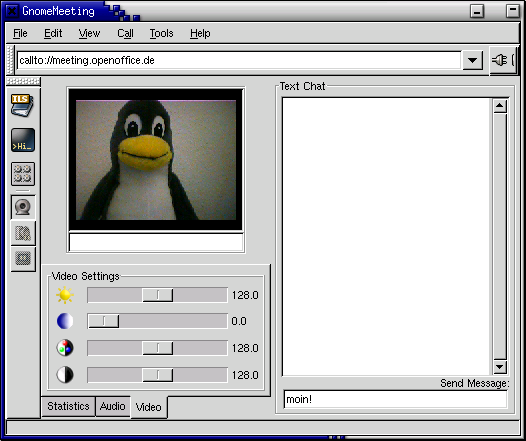Click the whiteness slider handle at 0.0
The image size is (526, 441).
click(x=104, y=321)
